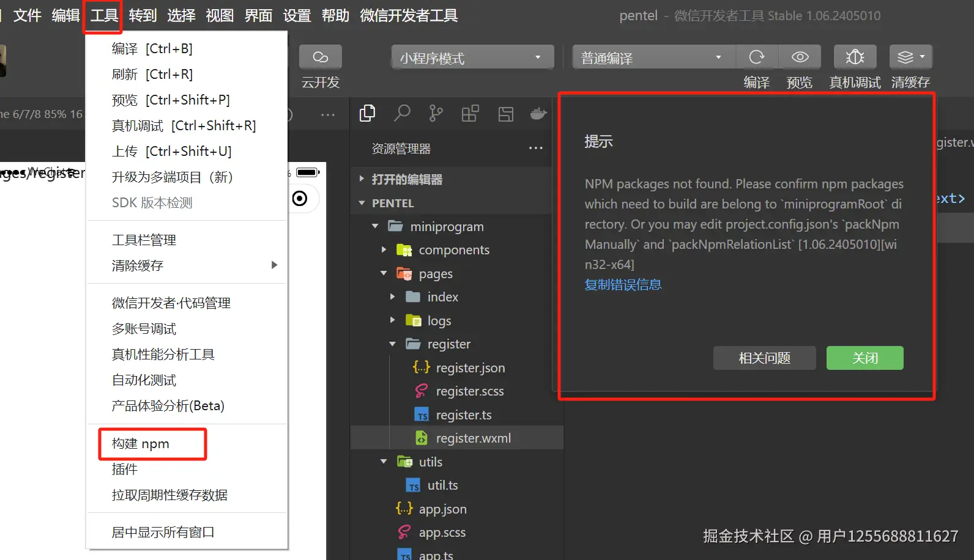Image resolution: width=974 pixels, height=560 pixels.
Task: Open the 编辑 menu
Action: pos(65,15)
